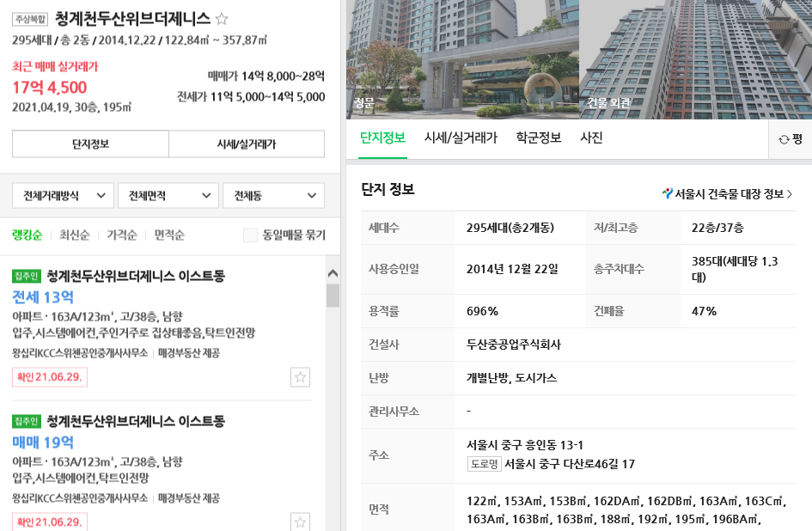Screen dimensions: 812x531
Task: Click the Seoul city logo icon
Action: pos(667,193)
